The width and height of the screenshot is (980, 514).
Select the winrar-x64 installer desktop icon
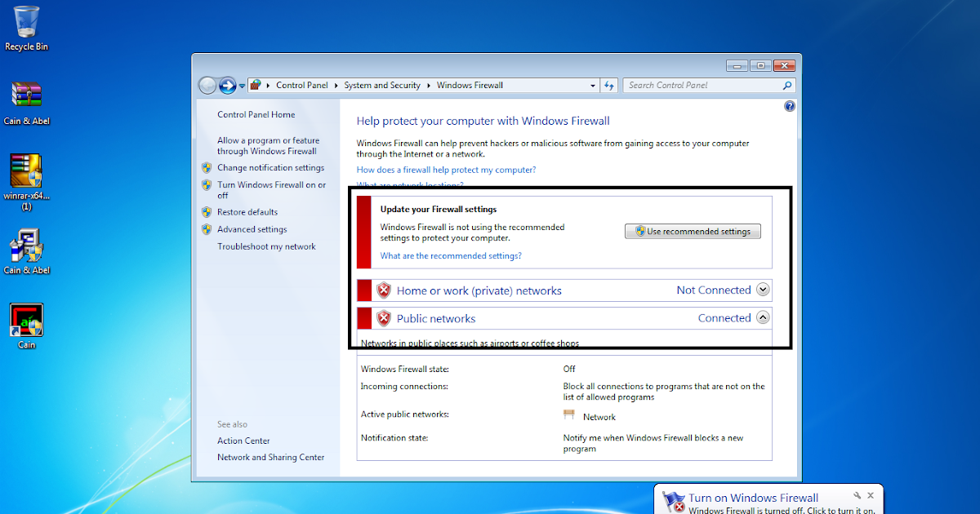(x=26, y=182)
